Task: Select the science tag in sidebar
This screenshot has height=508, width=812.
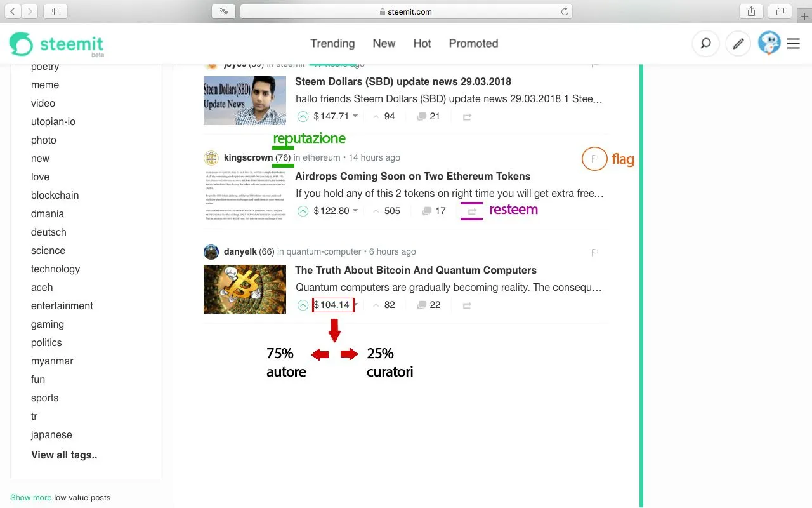Action: [48, 250]
